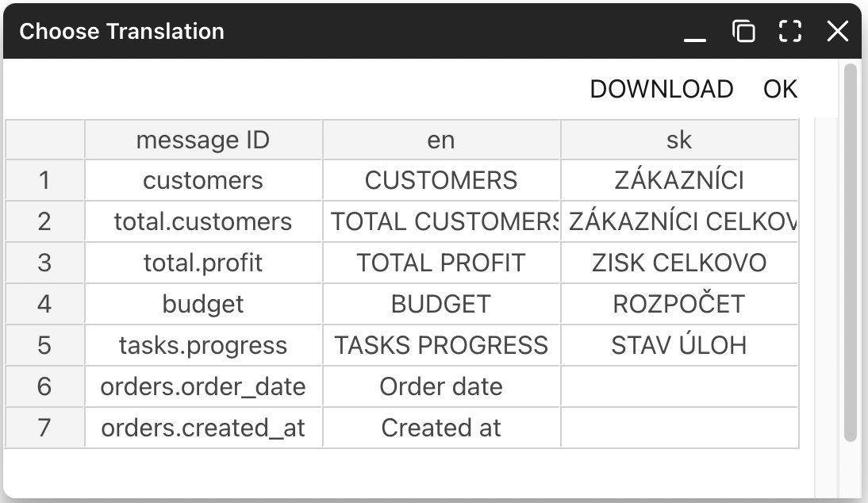The height and width of the screenshot is (503, 868).
Task: Select the top-left corner select-all cell
Action: tap(45, 140)
